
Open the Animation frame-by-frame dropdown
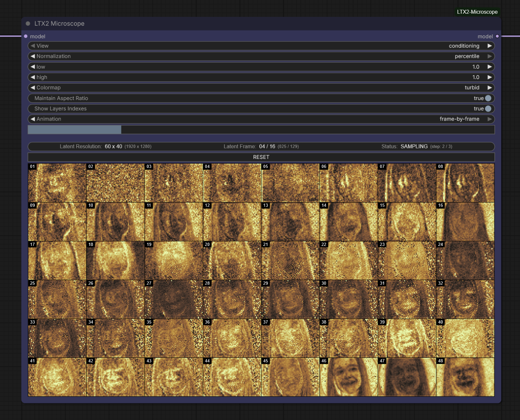(261, 119)
